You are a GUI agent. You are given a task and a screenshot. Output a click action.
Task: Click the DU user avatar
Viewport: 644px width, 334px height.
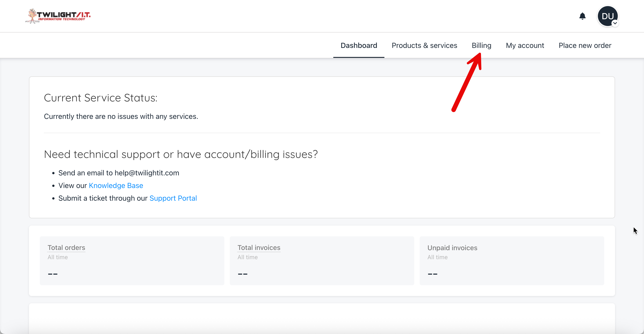(x=607, y=16)
